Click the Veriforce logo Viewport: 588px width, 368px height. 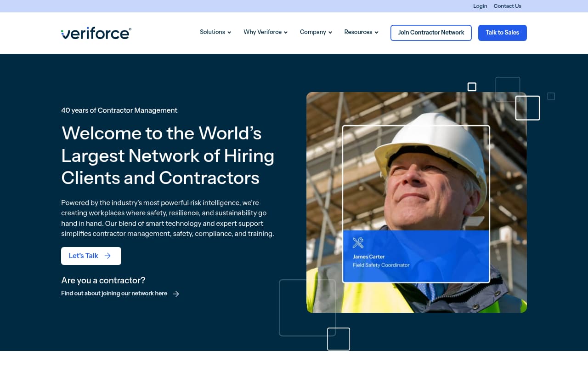(x=96, y=32)
